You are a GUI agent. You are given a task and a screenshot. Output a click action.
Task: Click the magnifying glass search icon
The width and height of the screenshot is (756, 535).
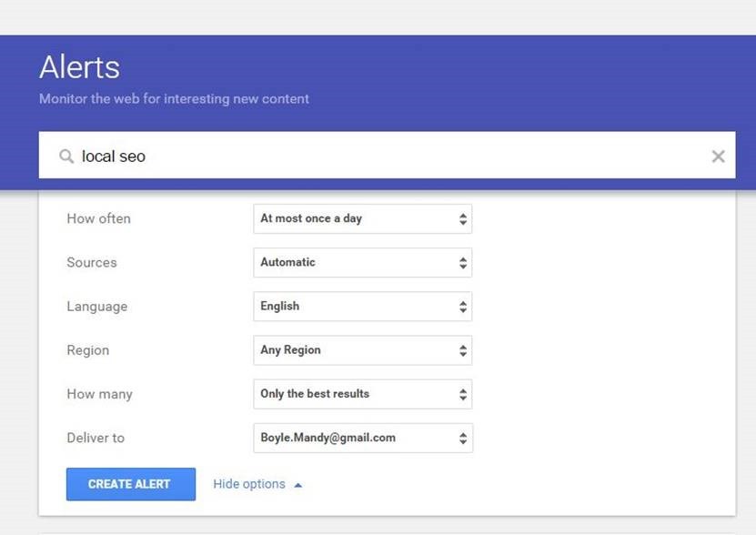66,156
